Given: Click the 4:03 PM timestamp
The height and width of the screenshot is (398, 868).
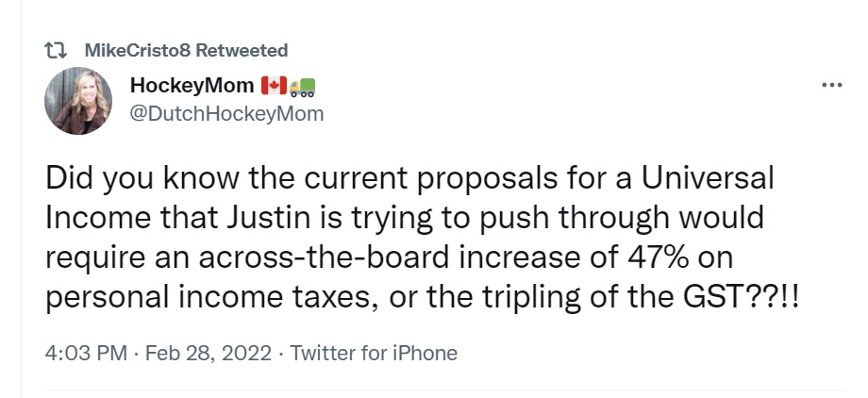Looking at the screenshot, I should coord(85,354).
